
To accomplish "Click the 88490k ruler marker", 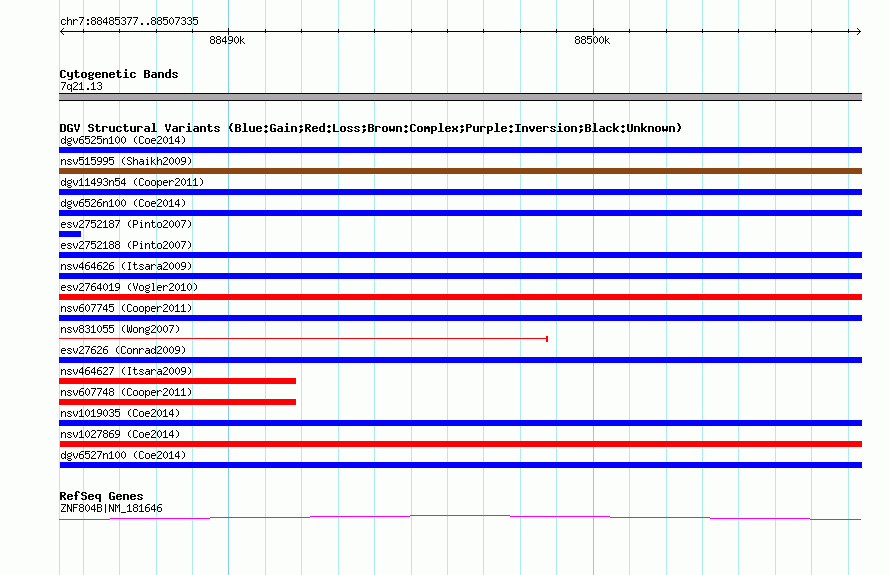I will (x=227, y=40).
